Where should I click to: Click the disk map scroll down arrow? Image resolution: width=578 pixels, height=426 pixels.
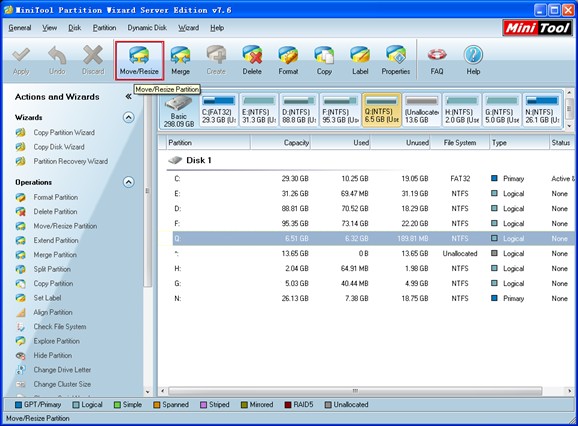click(x=569, y=126)
